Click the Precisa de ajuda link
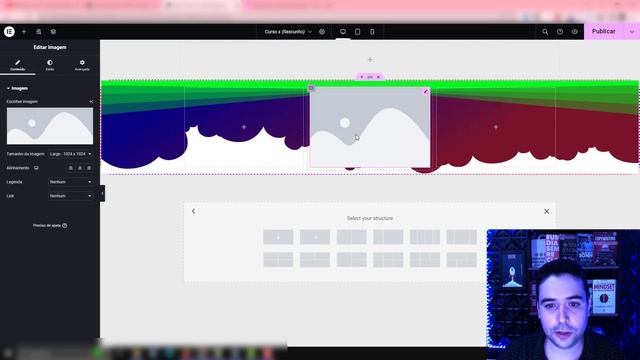The height and width of the screenshot is (360, 640). [50, 225]
